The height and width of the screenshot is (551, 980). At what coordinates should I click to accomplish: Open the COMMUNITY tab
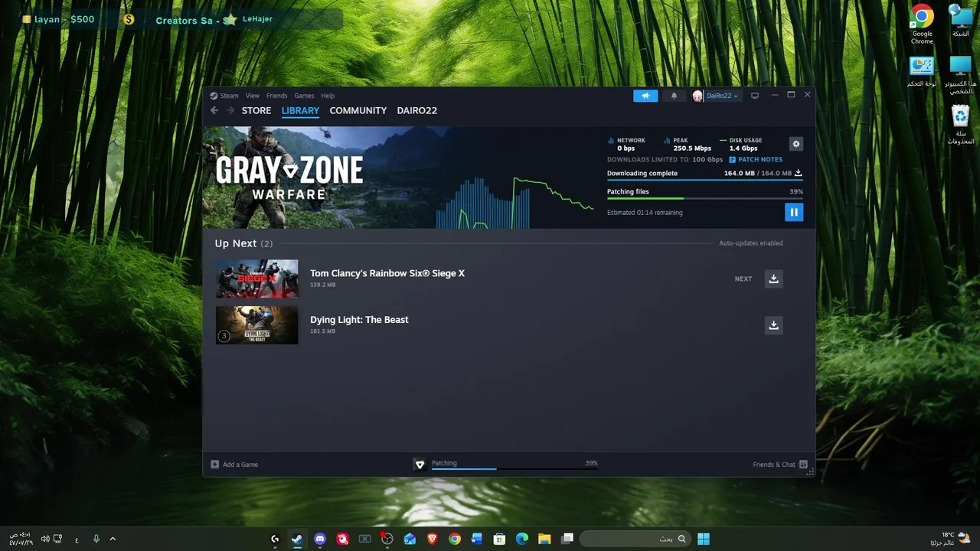coord(358,110)
